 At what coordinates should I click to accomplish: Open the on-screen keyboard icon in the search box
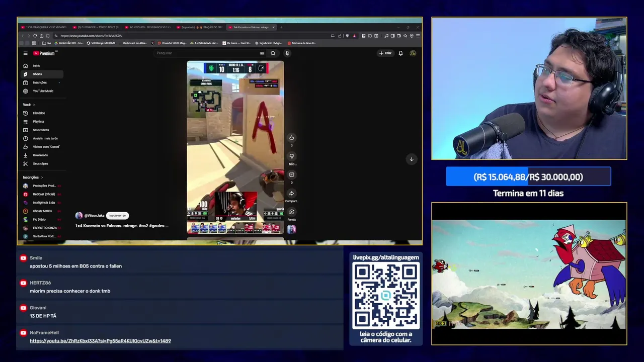262,53
